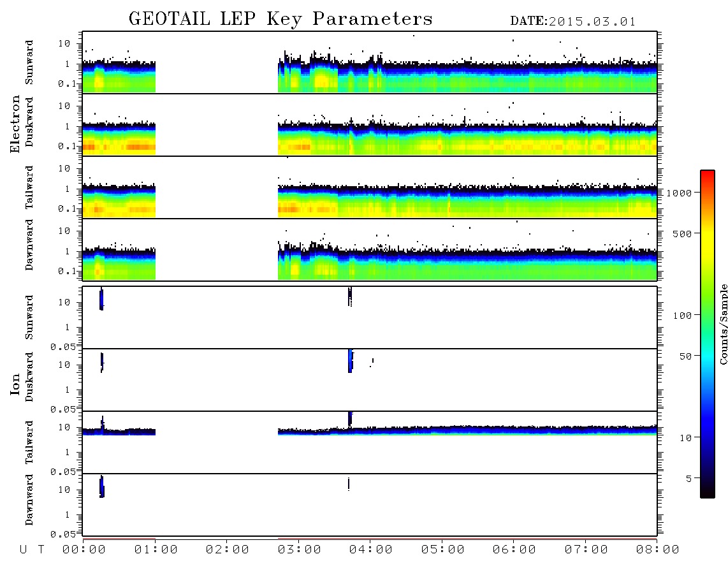
Task: Click the "07:00" time tick label
Action: tap(586, 550)
